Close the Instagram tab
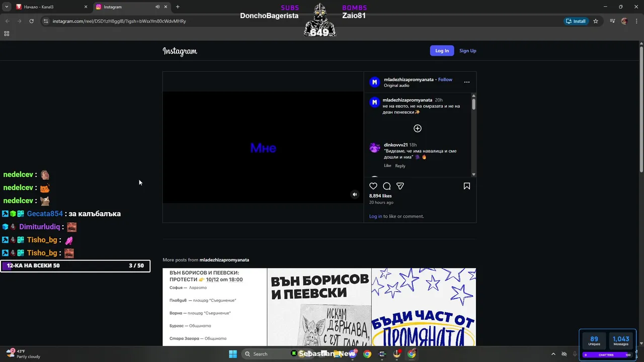Image resolution: width=644 pixels, height=362 pixels. click(166, 7)
